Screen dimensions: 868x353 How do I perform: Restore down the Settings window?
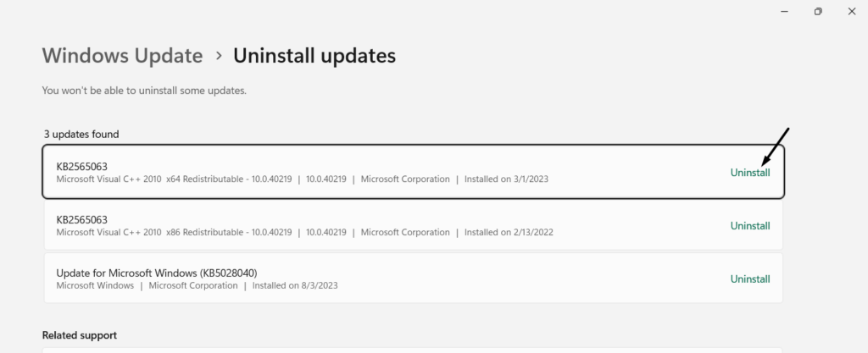click(x=818, y=11)
